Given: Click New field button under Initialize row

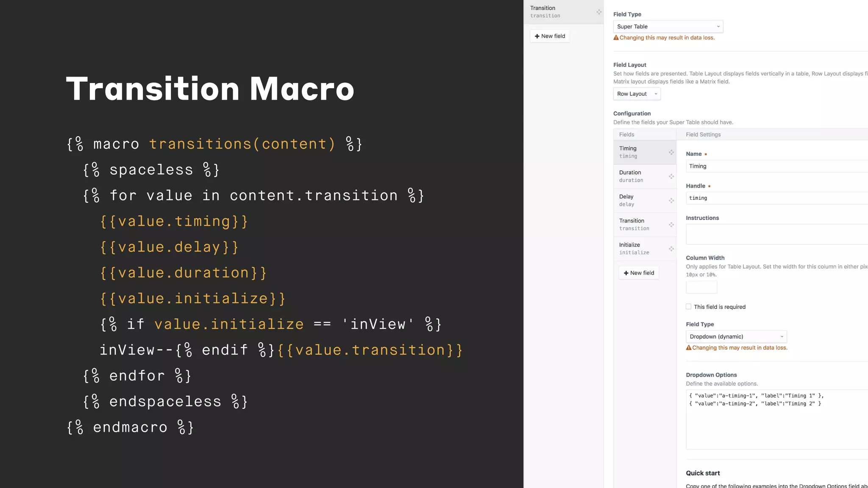Looking at the screenshot, I should click(x=639, y=273).
